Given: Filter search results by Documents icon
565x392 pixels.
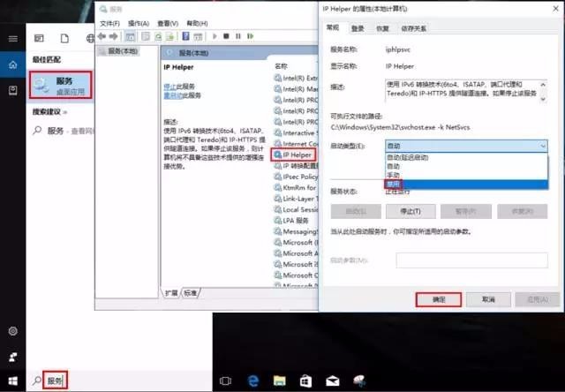Looking at the screenshot, I should 64,39.
